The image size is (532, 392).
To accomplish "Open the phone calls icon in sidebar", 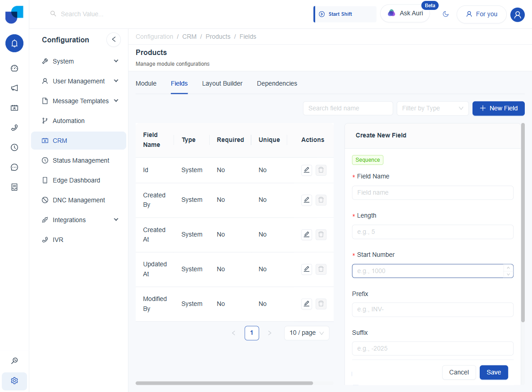I will 14,128.
